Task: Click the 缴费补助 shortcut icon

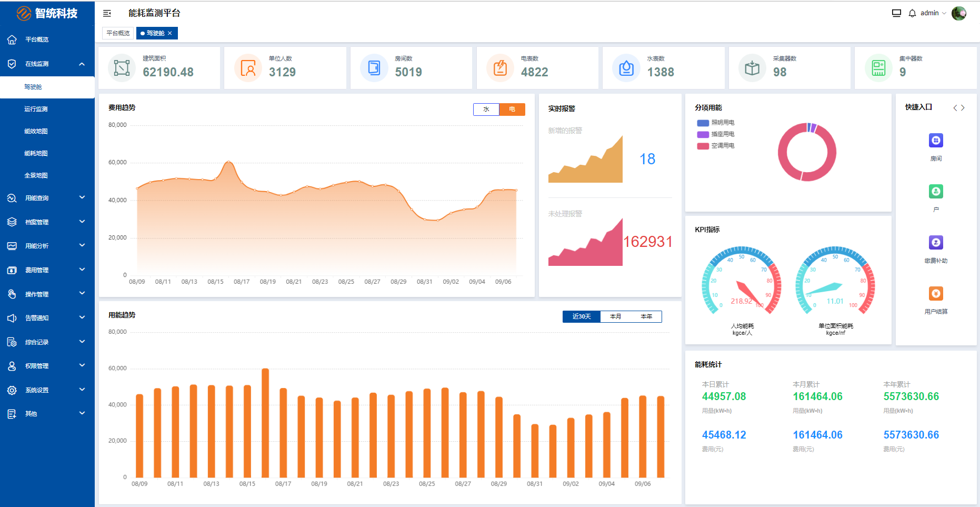Action: (936, 243)
